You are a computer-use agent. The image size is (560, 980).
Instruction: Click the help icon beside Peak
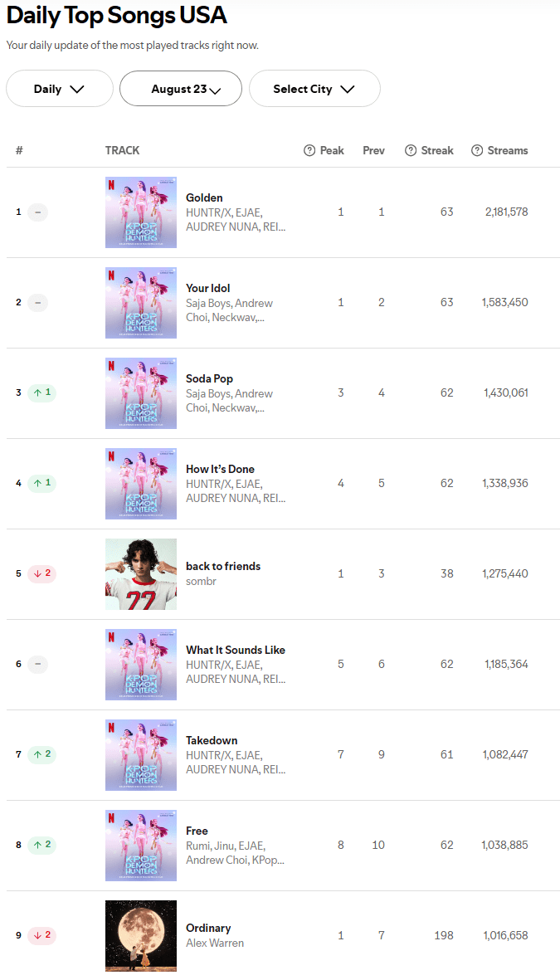pos(309,150)
